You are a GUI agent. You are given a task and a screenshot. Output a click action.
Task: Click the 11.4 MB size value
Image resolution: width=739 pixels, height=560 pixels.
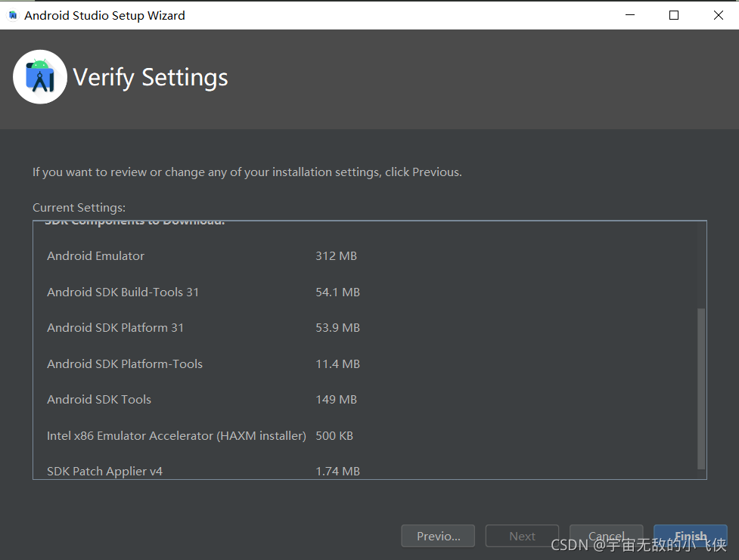click(x=337, y=364)
